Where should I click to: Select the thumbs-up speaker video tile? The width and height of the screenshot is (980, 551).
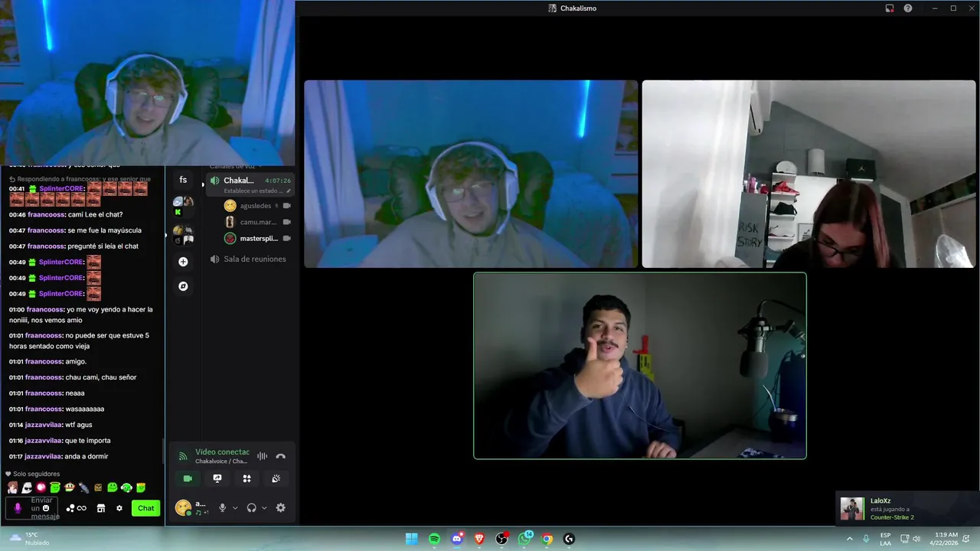[x=640, y=366]
